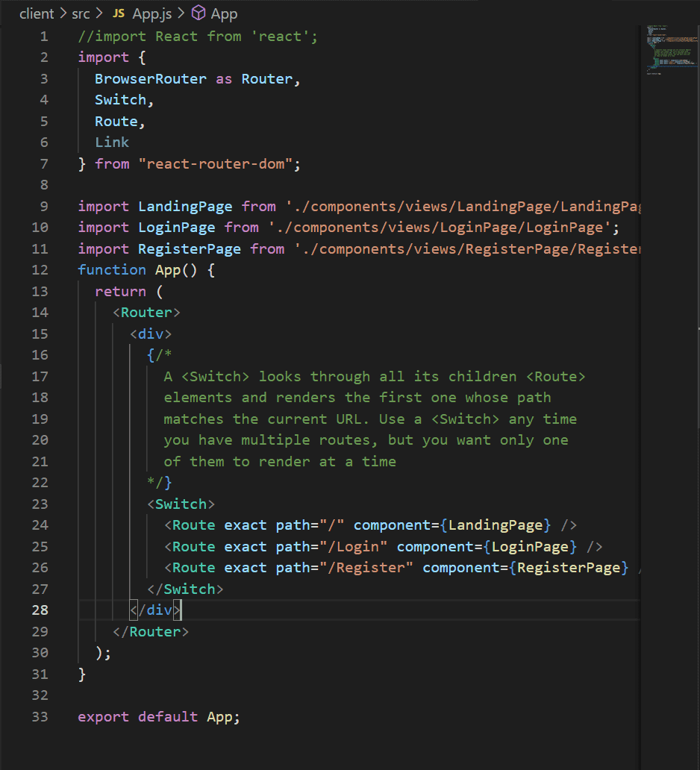
Task: Click the 'client' breadcrumb segment
Action: coord(37,13)
